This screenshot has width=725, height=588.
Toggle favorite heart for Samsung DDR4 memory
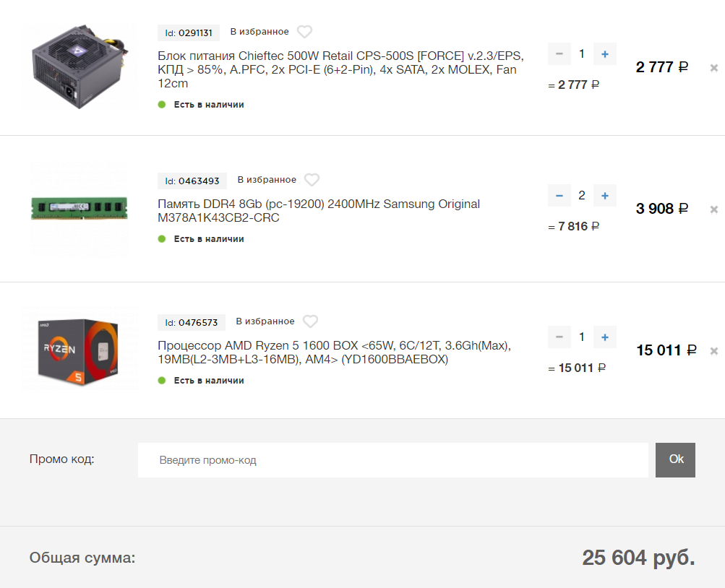[312, 180]
